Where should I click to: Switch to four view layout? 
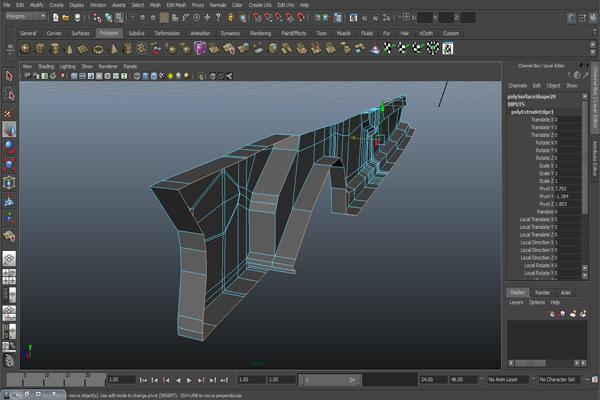point(9,276)
